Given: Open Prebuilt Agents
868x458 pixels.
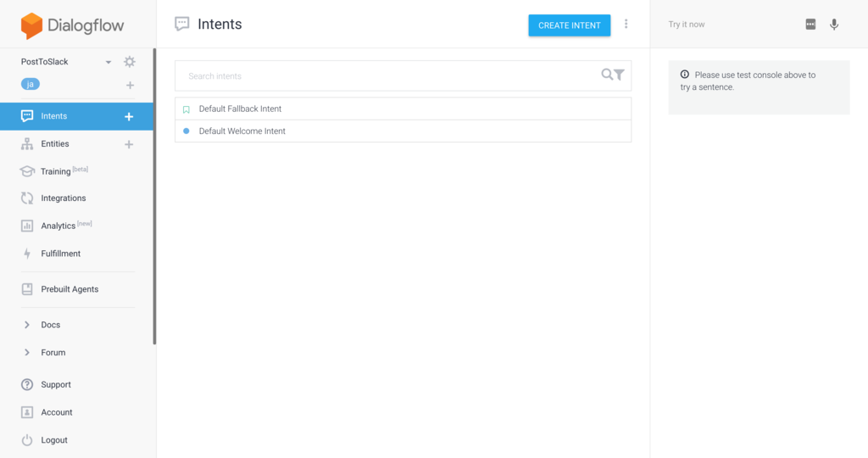Looking at the screenshot, I should click(70, 289).
